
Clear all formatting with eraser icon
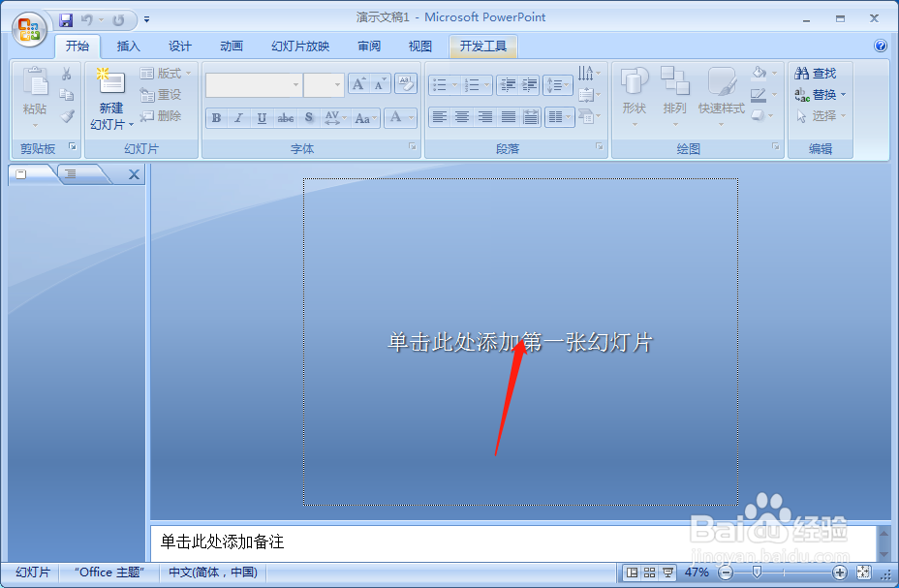coord(405,83)
